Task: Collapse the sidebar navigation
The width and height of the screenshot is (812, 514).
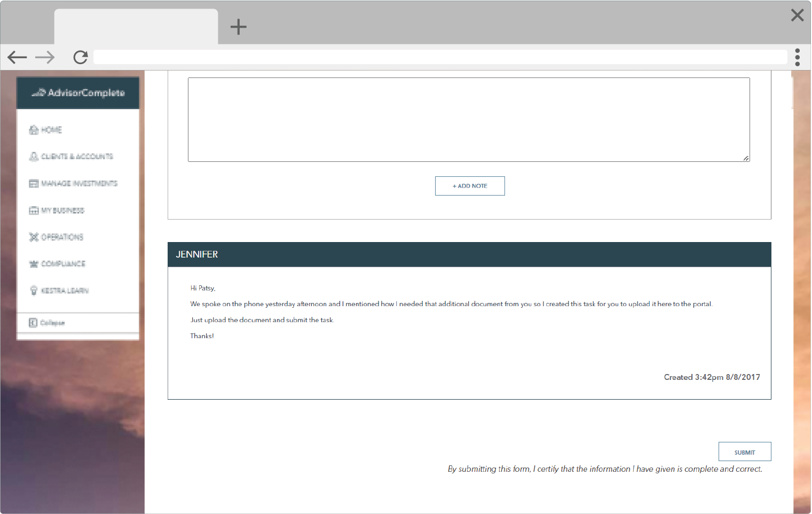Action: (47, 323)
